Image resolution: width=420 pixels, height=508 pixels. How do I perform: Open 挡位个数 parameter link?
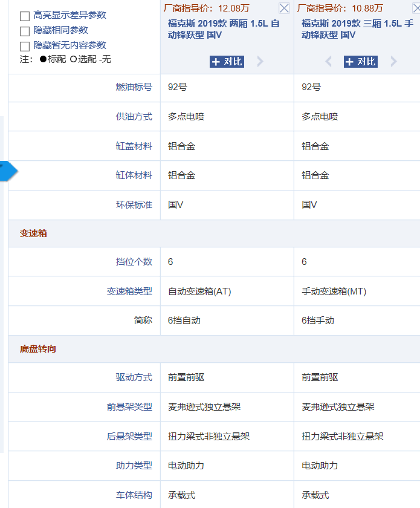[x=134, y=261]
